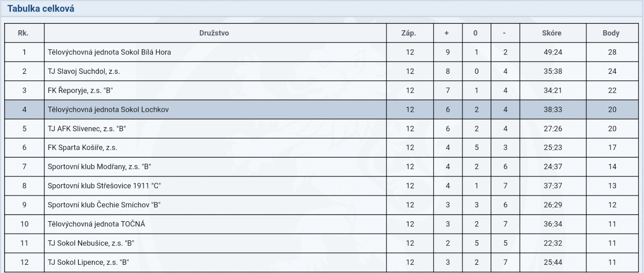
Task: Select Tělovýchovná jednota TOČNÁ team
Action: (x=96, y=224)
